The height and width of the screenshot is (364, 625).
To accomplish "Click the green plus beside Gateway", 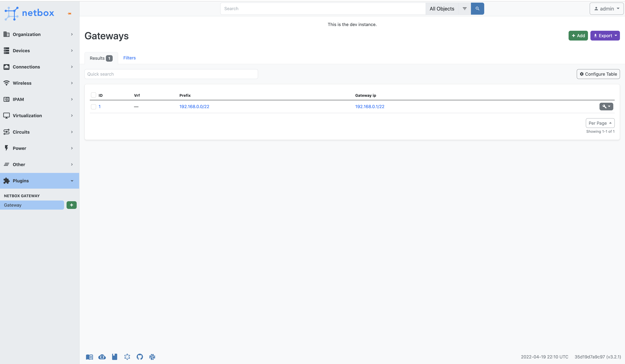I will click(71, 205).
